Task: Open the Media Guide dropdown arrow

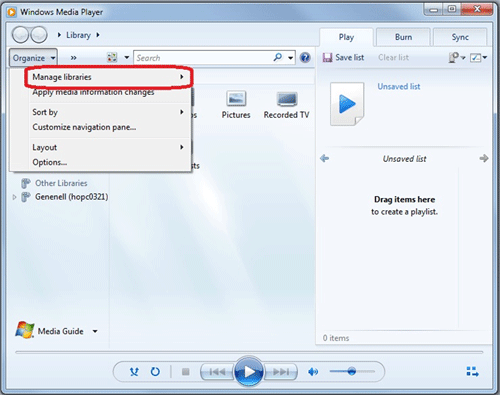Action: 95,331
